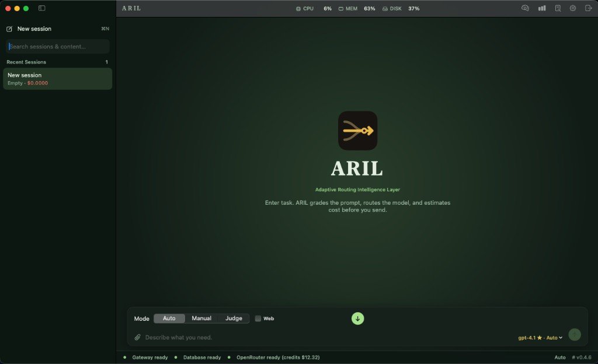598x364 pixels.
Task: Click the v0.4.6 version label
Action: click(582, 358)
